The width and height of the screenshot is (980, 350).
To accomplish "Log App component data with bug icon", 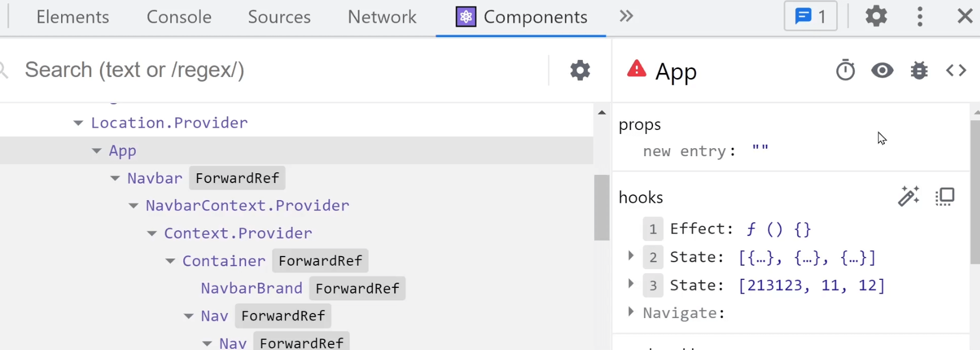I will click(x=919, y=70).
